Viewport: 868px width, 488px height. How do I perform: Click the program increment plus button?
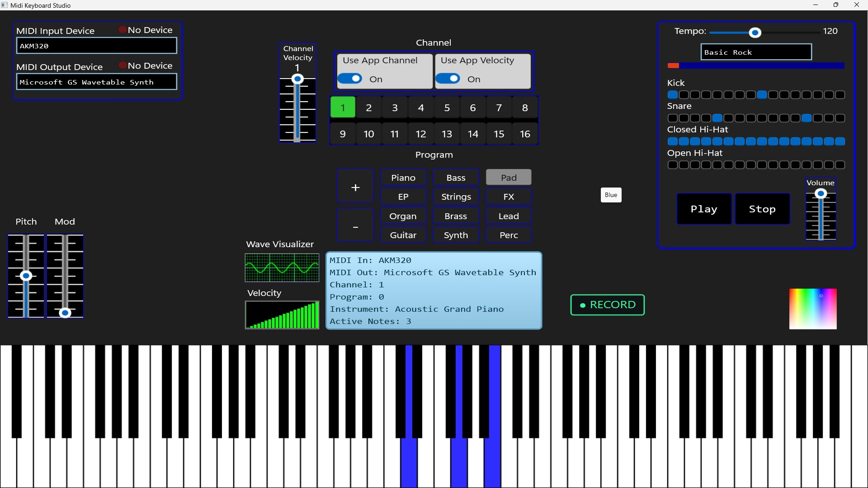[355, 187]
